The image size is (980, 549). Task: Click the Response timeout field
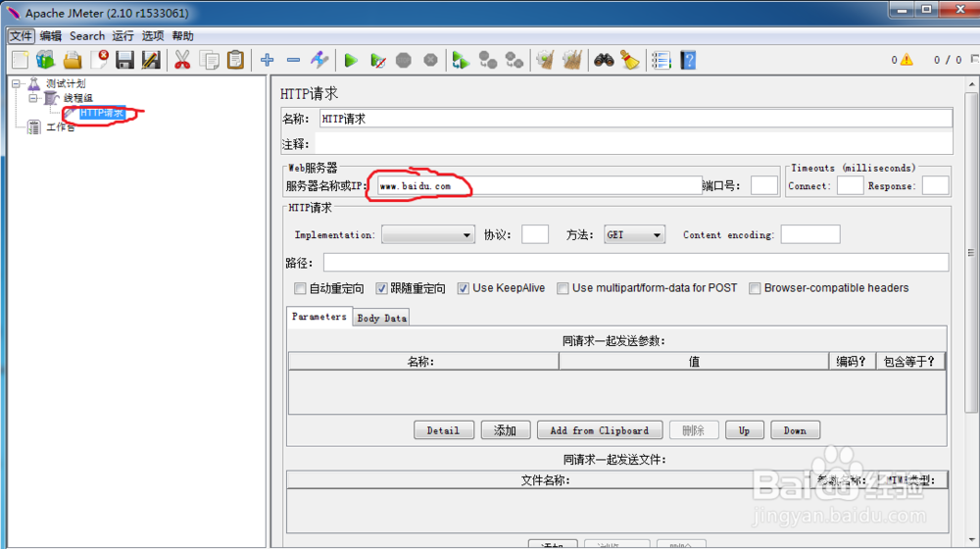tap(935, 185)
